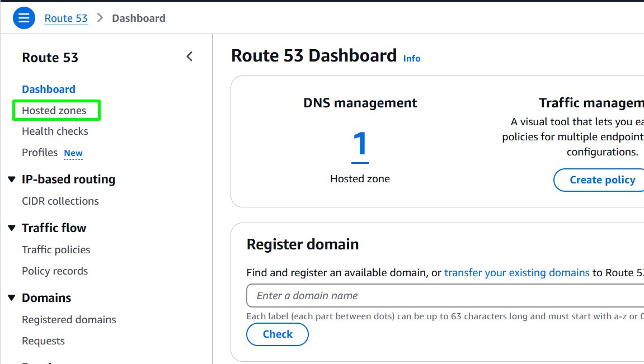Open Traffic policies
644x364 pixels.
[56, 250]
